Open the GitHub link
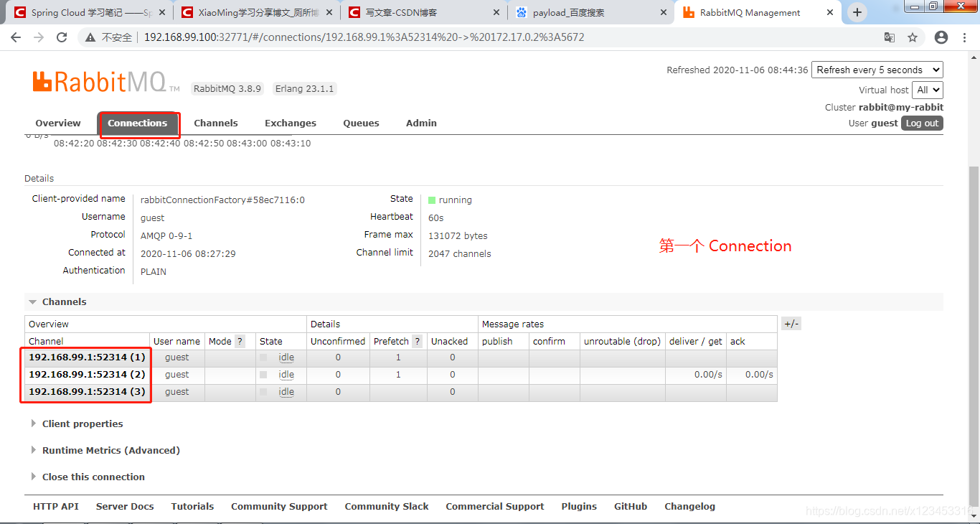980x524 pixels. pos(631,506)
